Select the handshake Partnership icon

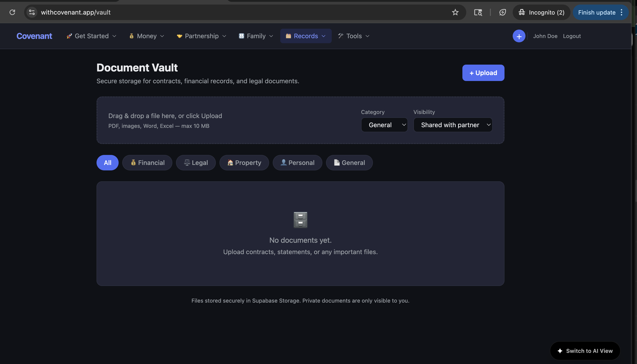pos(179,36)
